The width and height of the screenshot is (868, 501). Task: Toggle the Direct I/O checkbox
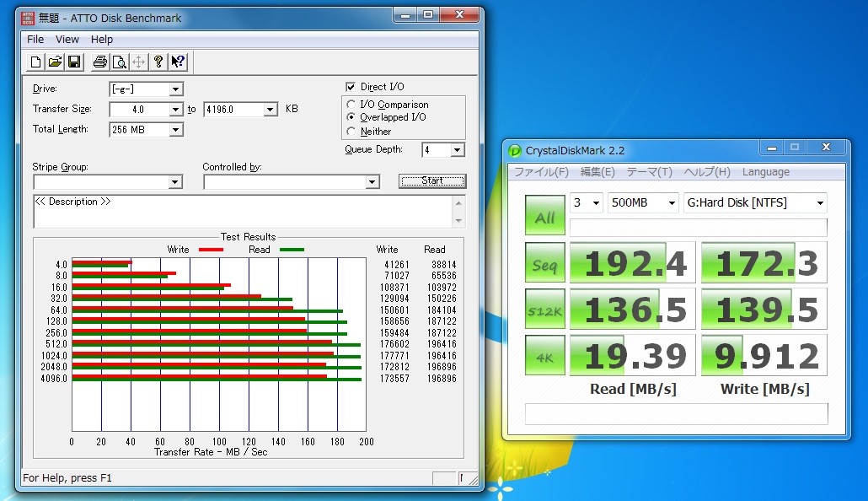point(351,87)
